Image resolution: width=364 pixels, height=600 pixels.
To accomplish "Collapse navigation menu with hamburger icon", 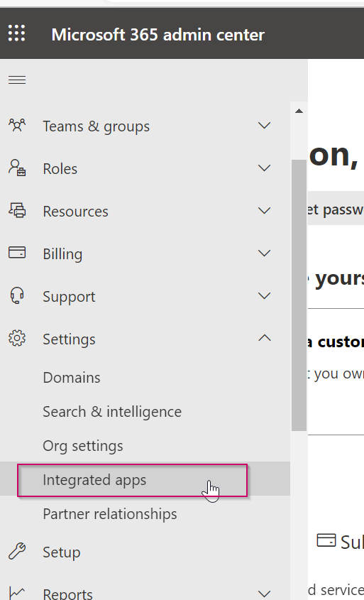I will click(x=17, y=80).
